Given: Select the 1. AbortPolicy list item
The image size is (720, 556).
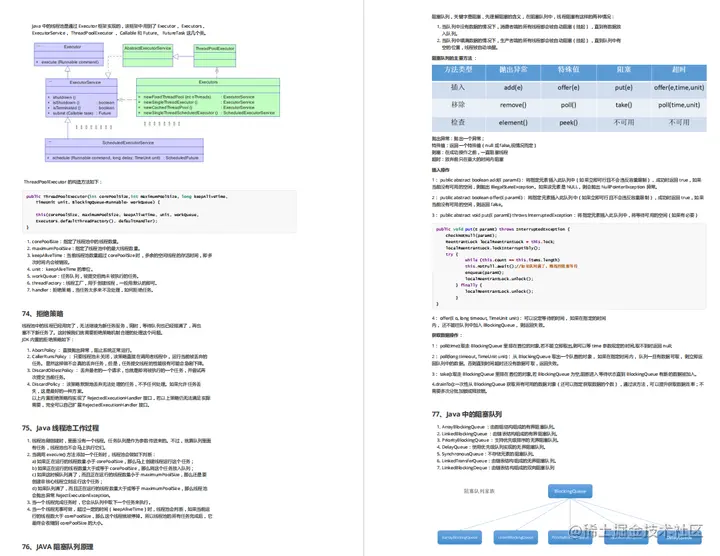Looking at the screenshot, I should coord(80,350).
